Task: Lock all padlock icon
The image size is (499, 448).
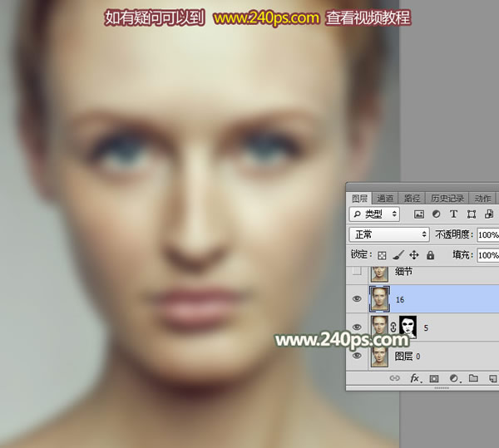Action: click(x=430, y=254)
